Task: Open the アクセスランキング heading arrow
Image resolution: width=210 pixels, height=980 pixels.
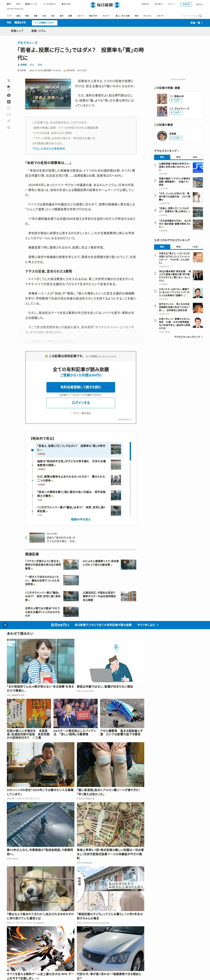Action: (179, 151)
